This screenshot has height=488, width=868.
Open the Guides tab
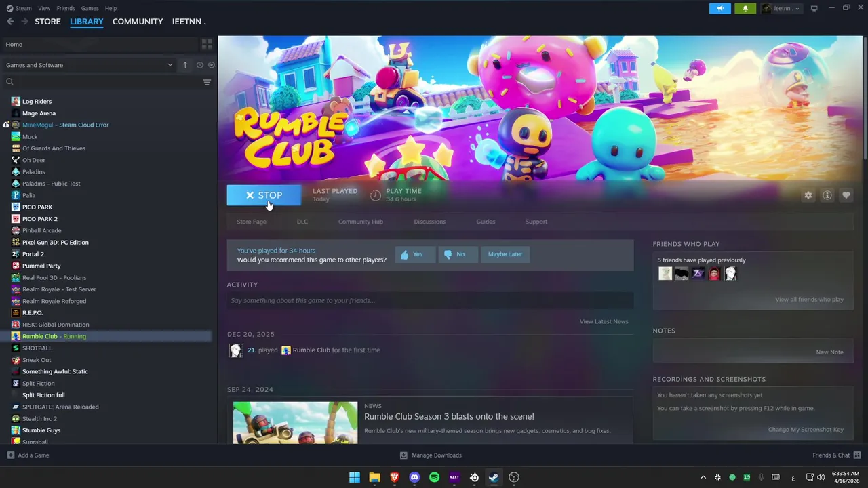point(486,222)
